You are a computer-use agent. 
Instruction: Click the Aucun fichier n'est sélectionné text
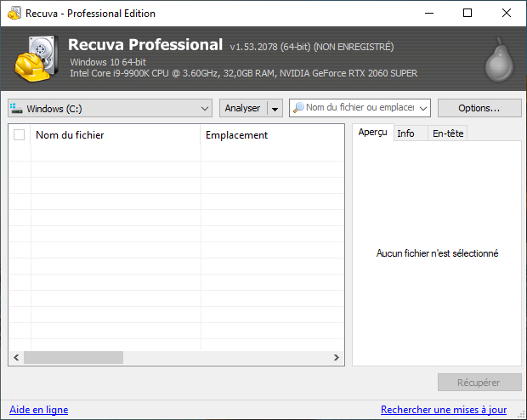437,253
